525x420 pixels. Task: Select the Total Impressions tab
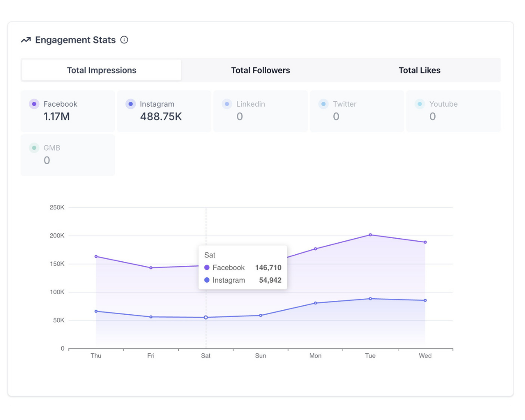click(102, 70)
